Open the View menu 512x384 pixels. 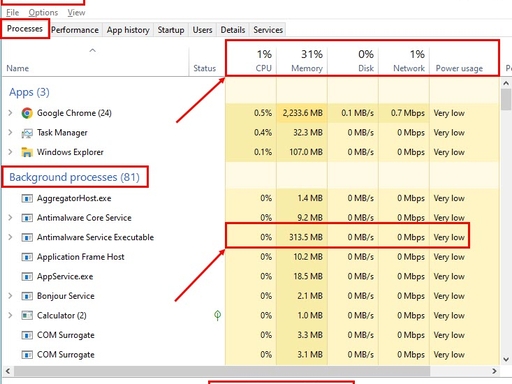[x=76, y=13]
